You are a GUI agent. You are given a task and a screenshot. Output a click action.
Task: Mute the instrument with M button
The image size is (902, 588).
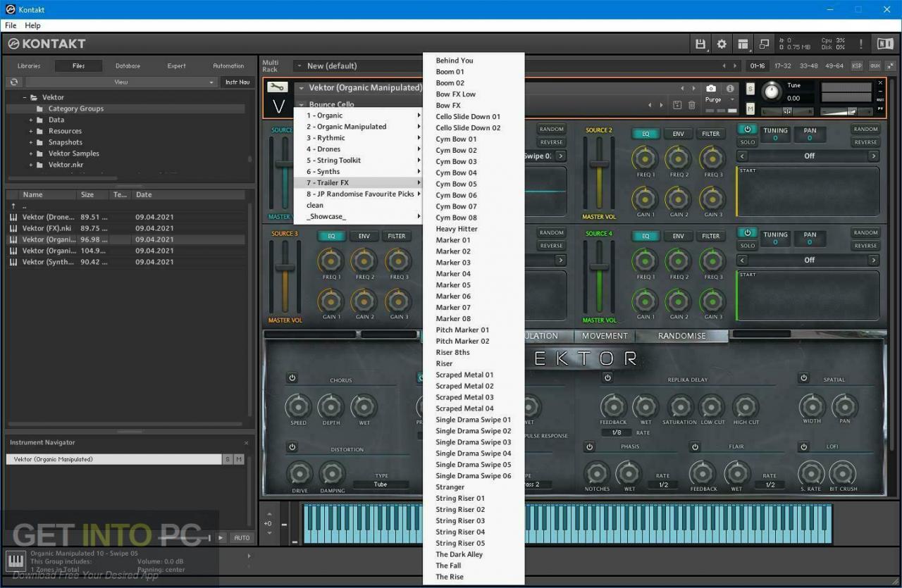pyautogui.click(x=750, y=108)
